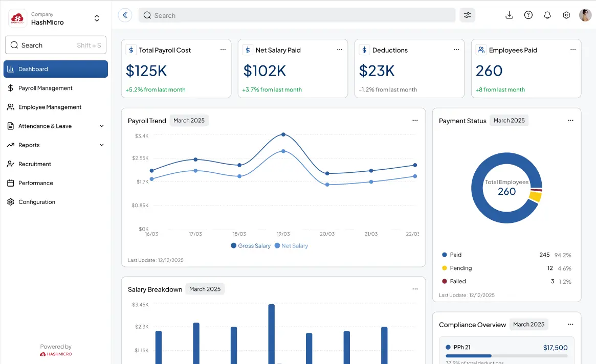This screenshot has height=364, width=596.
Task: Open Employee Management in sidebar
Action: 50,107
